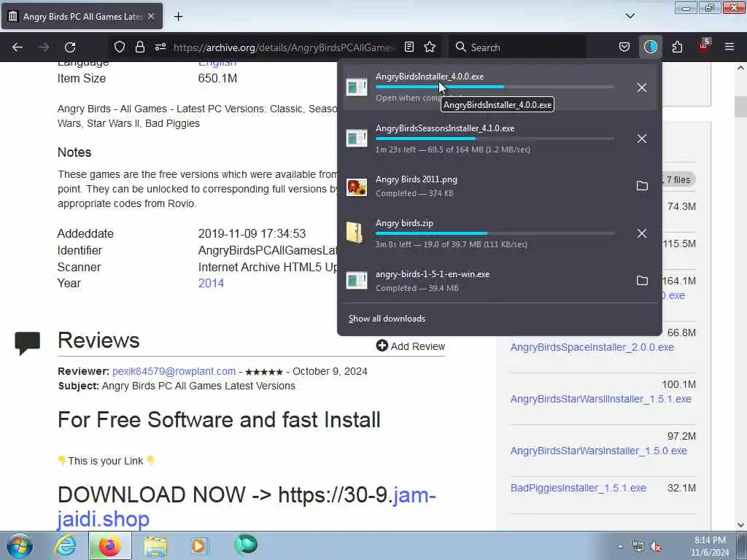Click the Item Size value 650.1M

click(217, 79)
